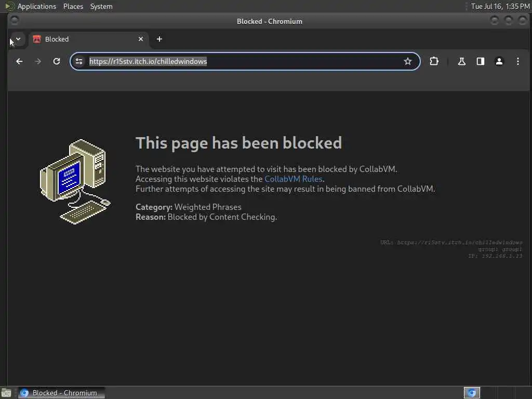532x399 pixels.
Task: Open Chrome Labs flask icon
Action: click(461, 61)
